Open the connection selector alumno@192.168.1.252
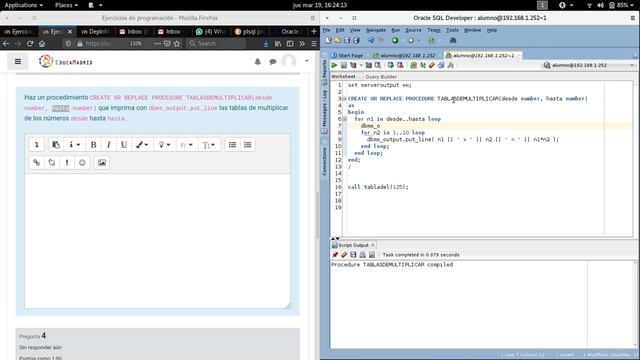640x360 pixels. tap(589, 65)
